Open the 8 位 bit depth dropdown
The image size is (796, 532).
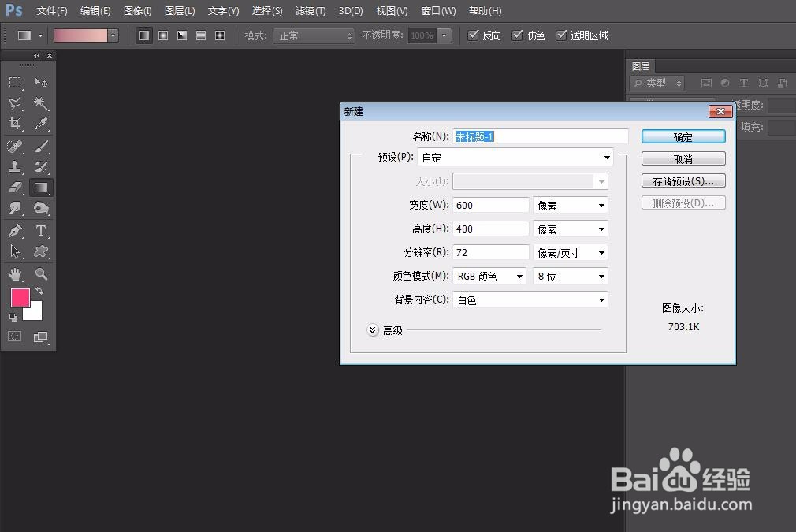[571, 276]
